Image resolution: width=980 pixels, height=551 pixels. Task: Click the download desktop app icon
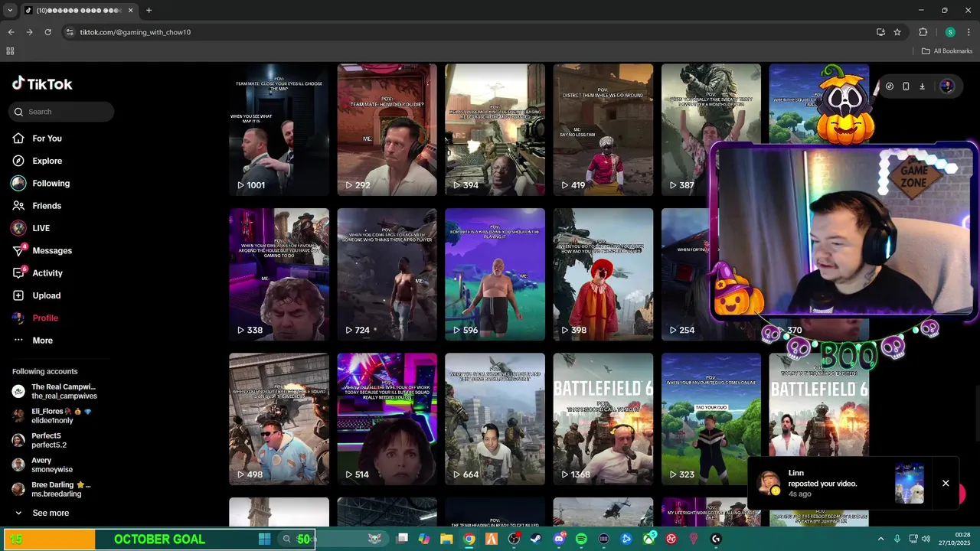923,86
